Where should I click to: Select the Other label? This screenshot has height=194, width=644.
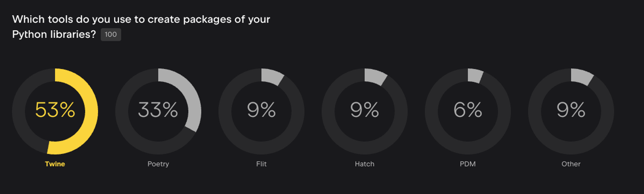571,164
